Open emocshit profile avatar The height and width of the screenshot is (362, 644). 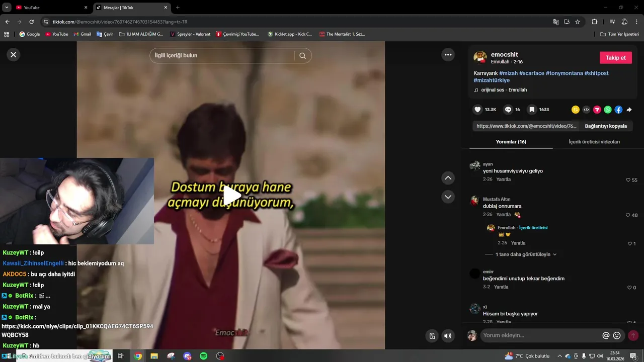point(480,57)
